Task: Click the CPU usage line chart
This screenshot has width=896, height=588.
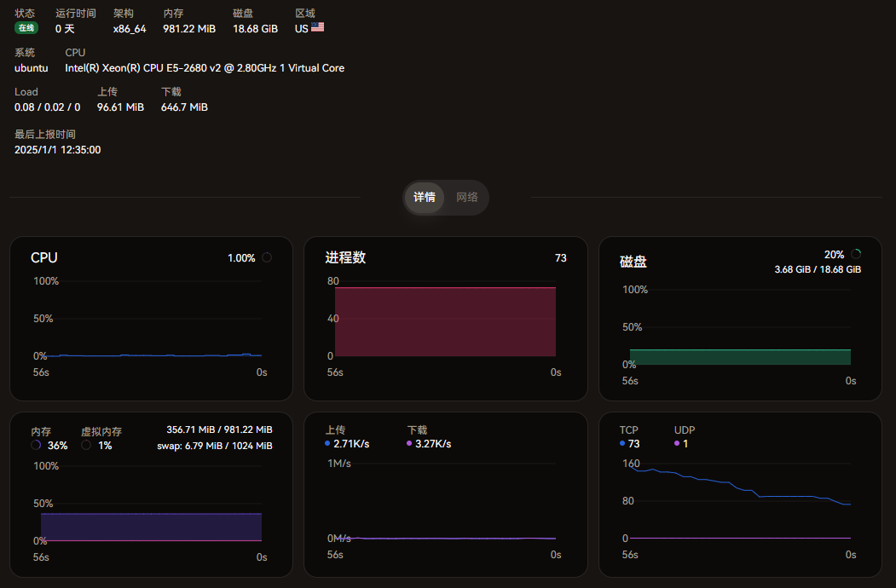Action: tap(152, 355)
